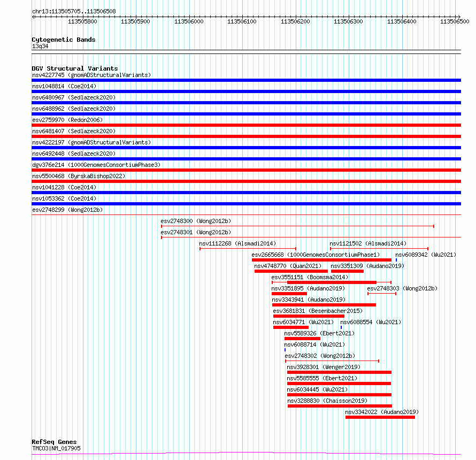The width and height of the screenshot is (476, 460).
Task: Click the blue tick under nsv6088714
Action: pyautogui.click(x=285, y=350)
